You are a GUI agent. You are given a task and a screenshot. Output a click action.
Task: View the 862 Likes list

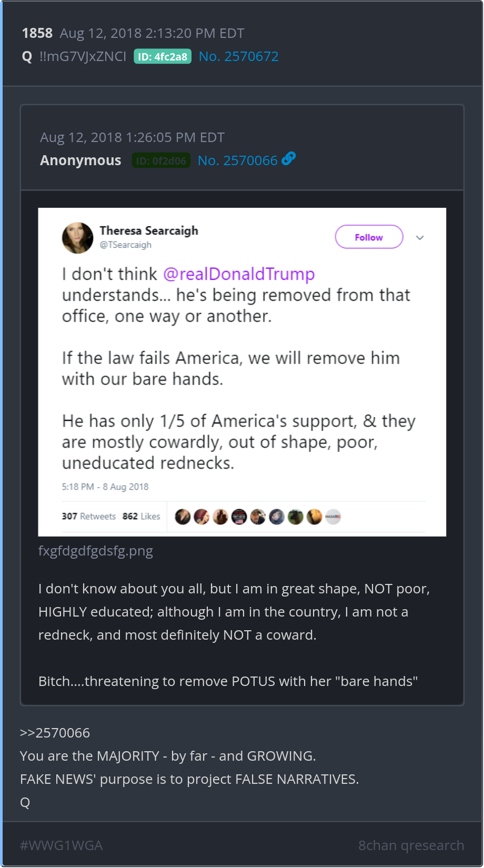(x=141, y=517)
